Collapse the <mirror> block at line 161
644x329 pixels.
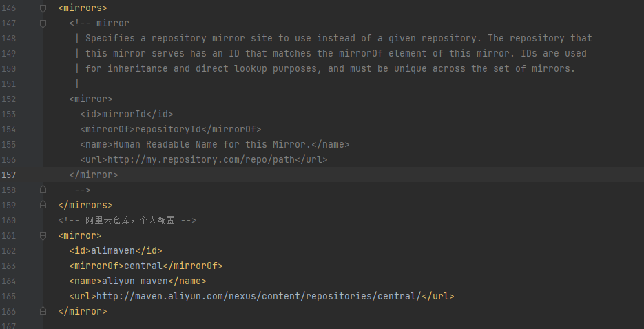43,235
